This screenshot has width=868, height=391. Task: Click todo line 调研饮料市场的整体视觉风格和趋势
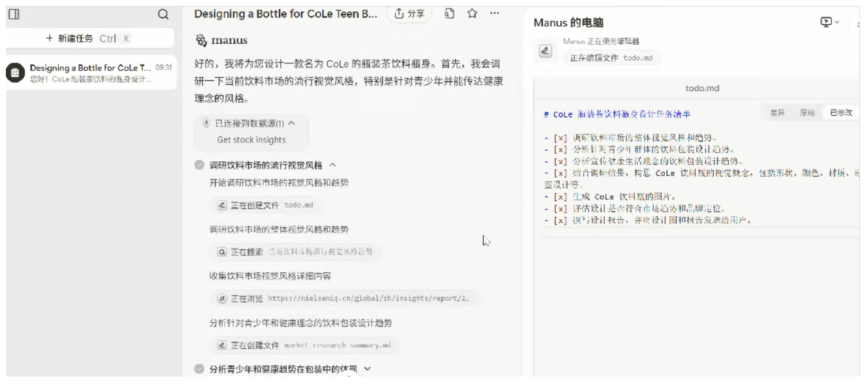point(630,138)
